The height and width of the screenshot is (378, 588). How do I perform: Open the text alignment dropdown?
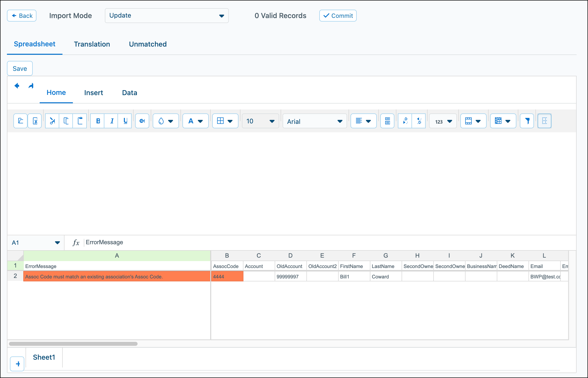(x=364, y=121)
